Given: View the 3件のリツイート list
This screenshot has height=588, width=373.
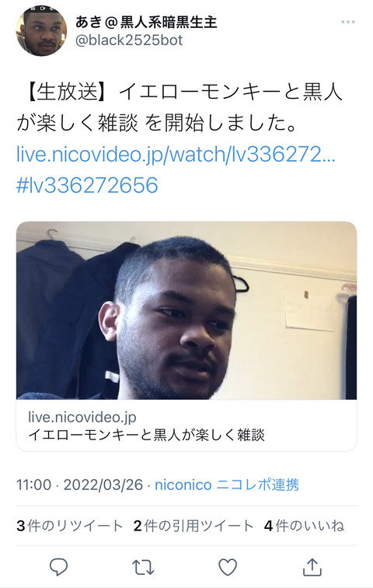Looking at the screenshot, I should 70,526.
